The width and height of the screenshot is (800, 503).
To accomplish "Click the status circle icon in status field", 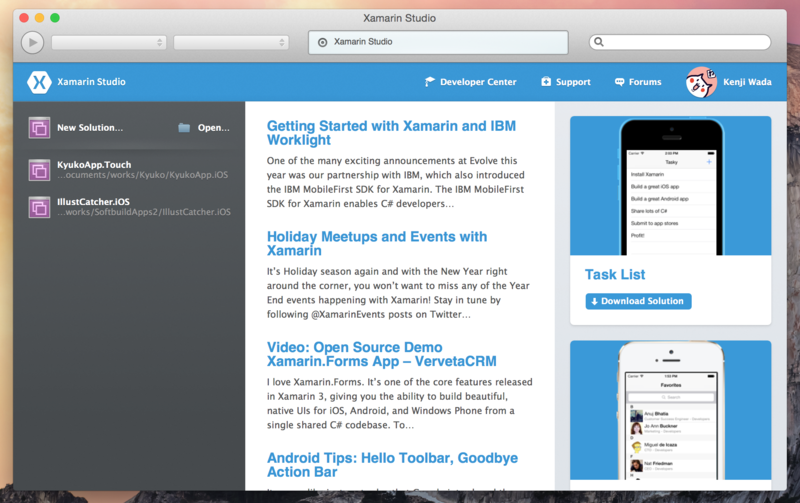I will point(322,42).
